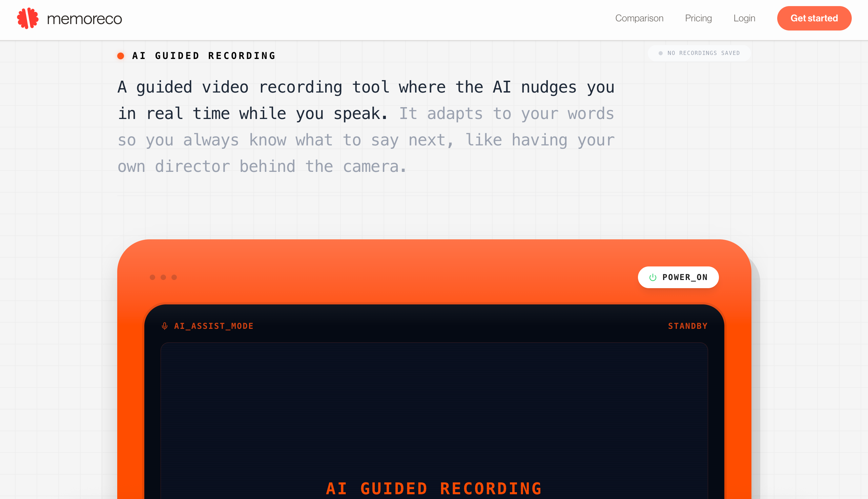Open the Login link
The height and width of the screenshot is (499, 868).
744,18
